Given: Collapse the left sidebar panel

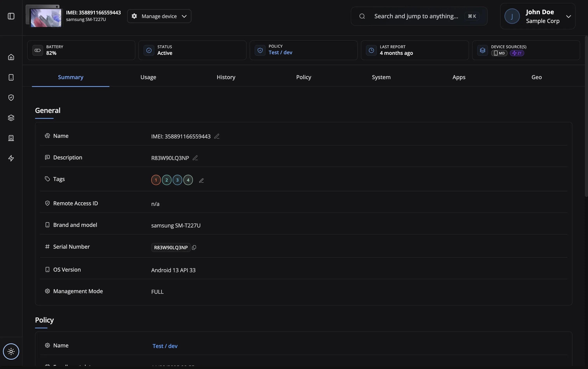Looking at the screenshot, I should pos(11,16).
